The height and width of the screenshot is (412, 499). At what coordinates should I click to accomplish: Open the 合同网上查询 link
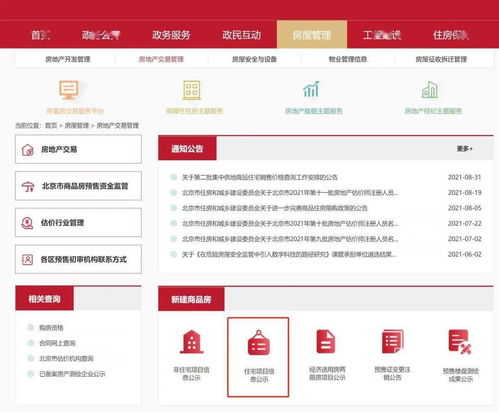point(57,343)
